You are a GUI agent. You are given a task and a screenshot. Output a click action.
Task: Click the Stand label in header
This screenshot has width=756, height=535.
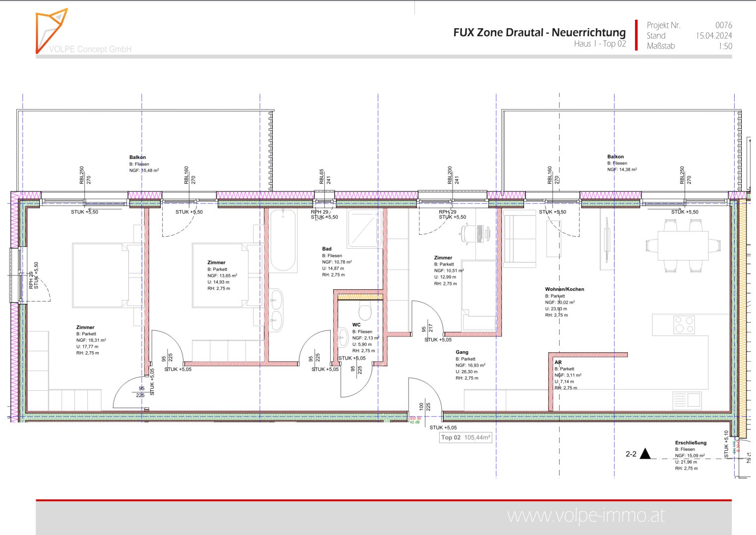[656, 35]
